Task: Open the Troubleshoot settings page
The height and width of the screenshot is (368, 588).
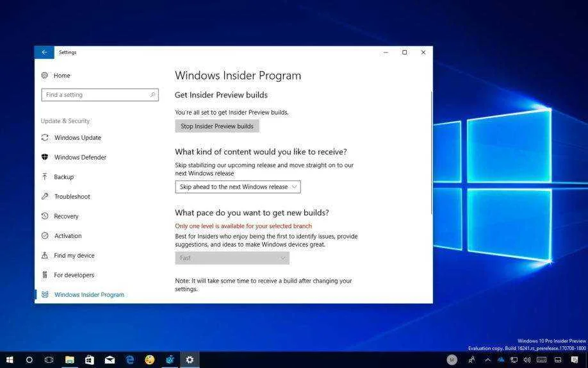Action: 72,196
